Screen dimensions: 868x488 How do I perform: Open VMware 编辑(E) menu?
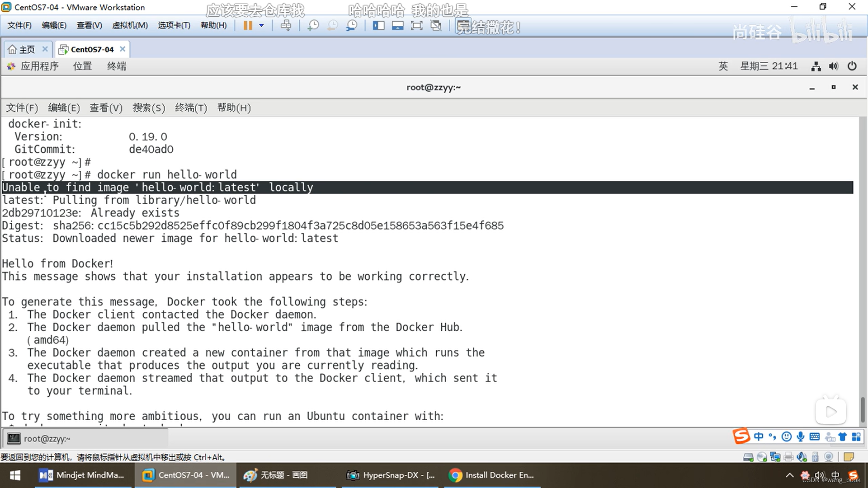[x=54, y=25]
